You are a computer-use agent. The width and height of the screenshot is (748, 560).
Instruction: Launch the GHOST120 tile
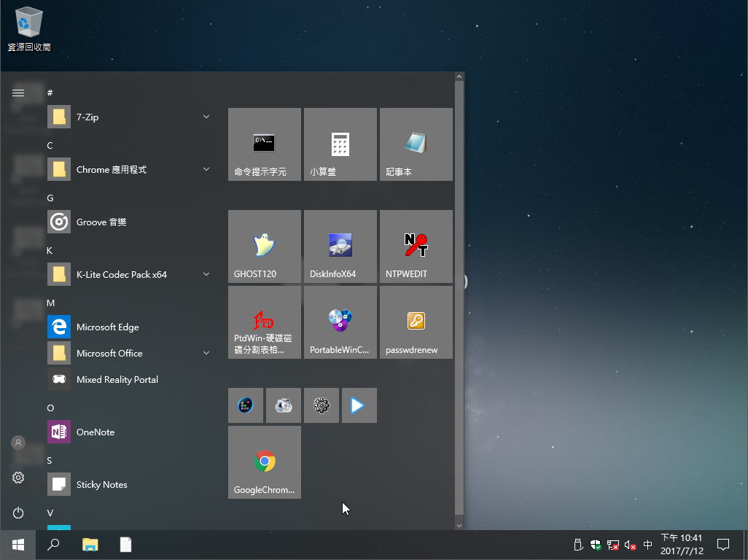(x=264, y=246)
